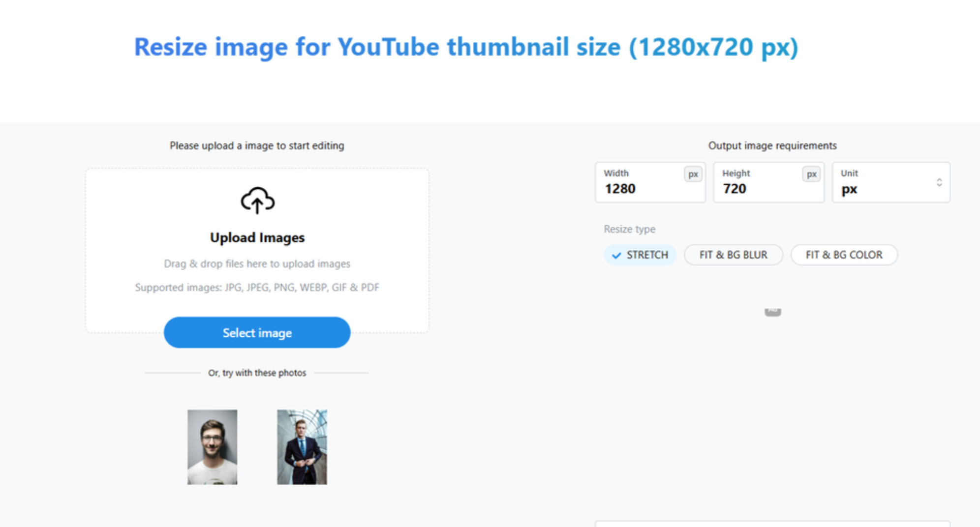Click the 'Resize image for YouTube thumbnail' title
The image size is (980, 527).
[x=466, y=47]
